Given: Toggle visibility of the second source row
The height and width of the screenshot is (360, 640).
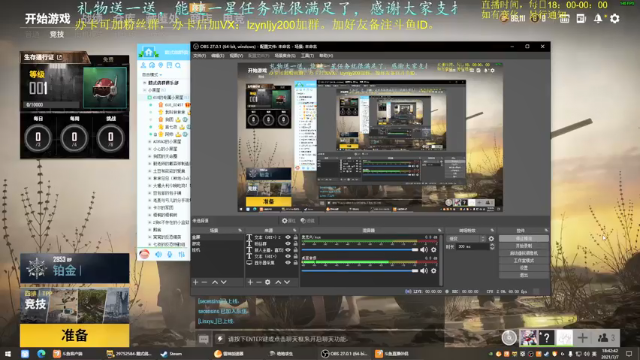Looking at the screenshot, I should (x=288, y=244).
